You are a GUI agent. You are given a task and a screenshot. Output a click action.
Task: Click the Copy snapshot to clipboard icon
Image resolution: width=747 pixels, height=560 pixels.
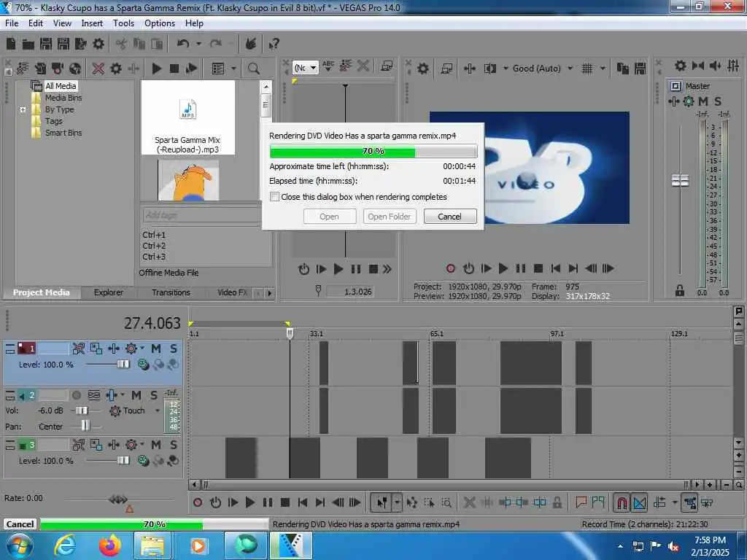point(623,69)
